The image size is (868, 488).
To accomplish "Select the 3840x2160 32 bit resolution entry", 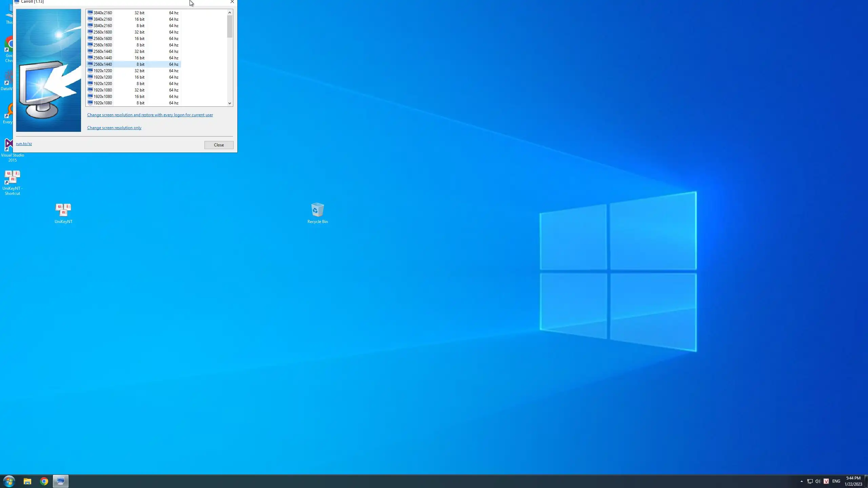I will pos(103,13).
